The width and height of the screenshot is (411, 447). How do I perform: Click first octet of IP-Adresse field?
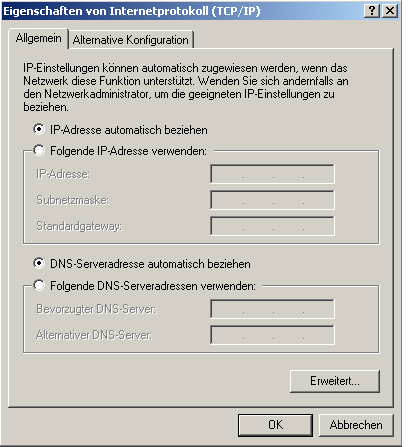228,174
